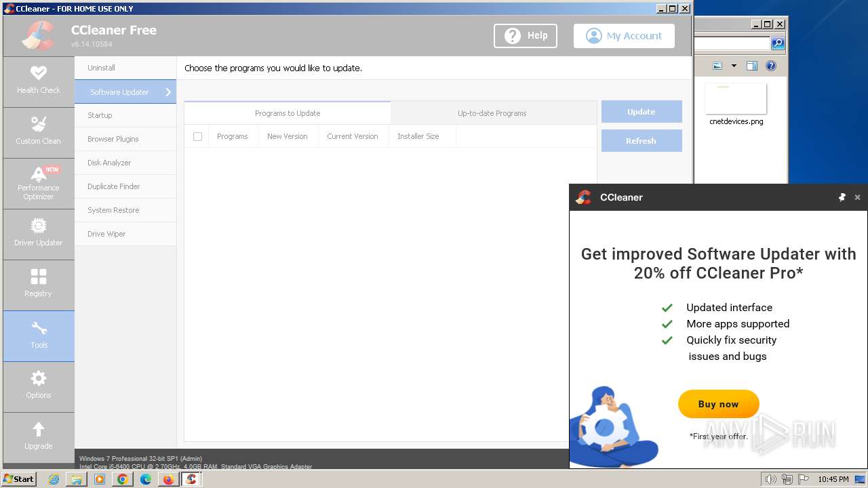Click the Explorer search input field
The height and width of the screenshot is (488, 868).
732,43
